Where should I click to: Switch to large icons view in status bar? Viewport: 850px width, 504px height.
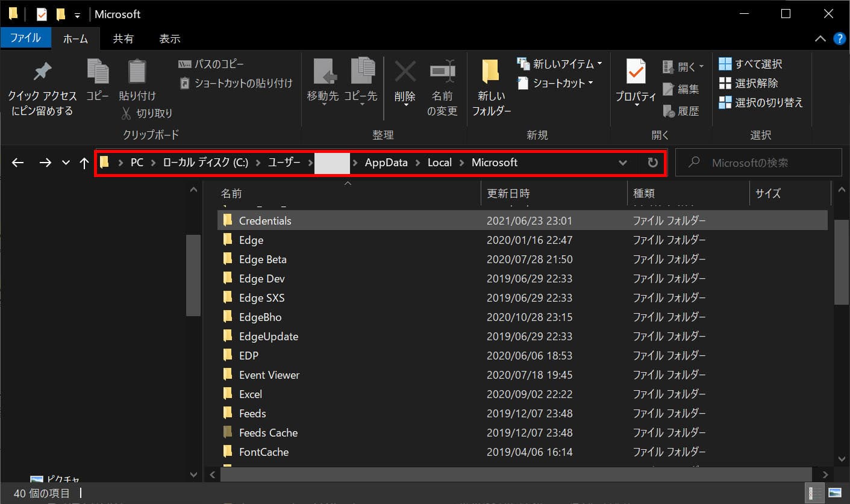pyautogui.click(x=834, y=493)
